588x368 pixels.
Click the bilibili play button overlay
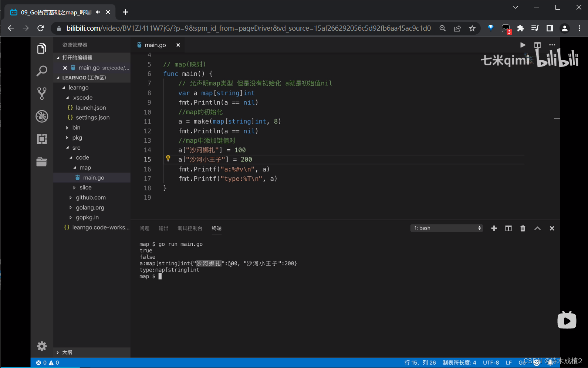[567, 320]
